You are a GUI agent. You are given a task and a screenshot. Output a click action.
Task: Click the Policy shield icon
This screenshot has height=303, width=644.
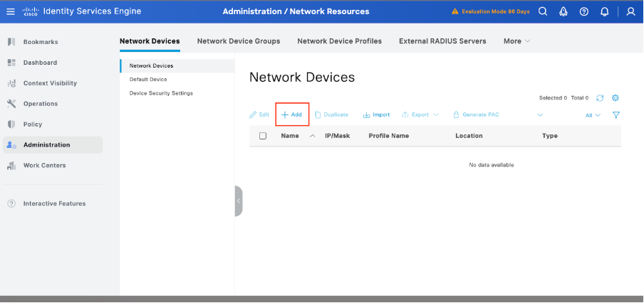click(11, 124)
